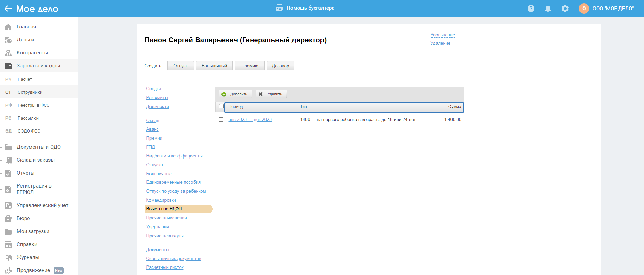Viewport: 644px width, 275px height.
Task: Open the Реестры в ФСС submenu item
Action: click(x=39, y=105)
